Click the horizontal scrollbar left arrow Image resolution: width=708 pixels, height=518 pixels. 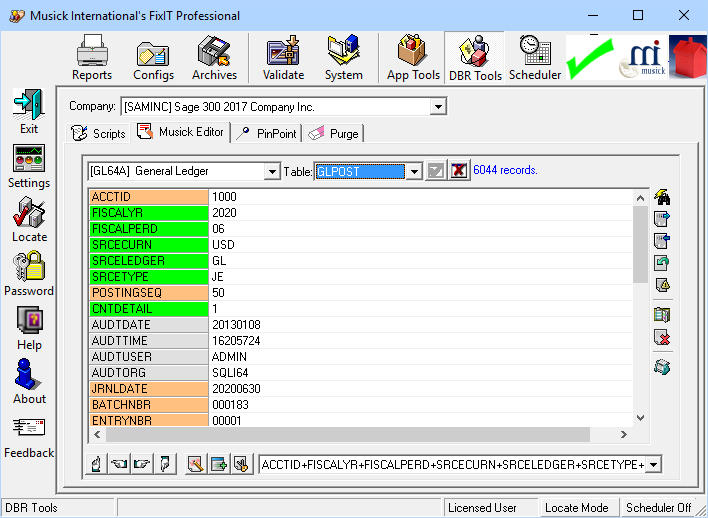point(97,434)
